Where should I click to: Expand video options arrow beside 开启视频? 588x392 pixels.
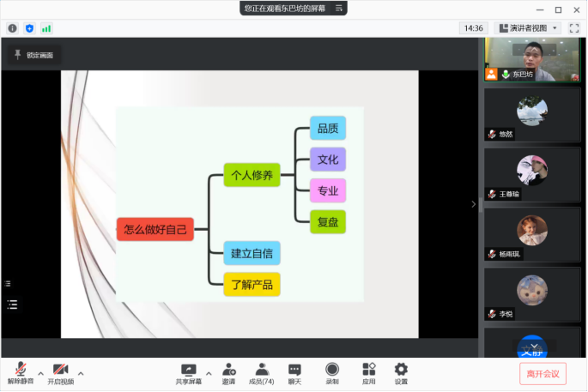coord(81,373)
